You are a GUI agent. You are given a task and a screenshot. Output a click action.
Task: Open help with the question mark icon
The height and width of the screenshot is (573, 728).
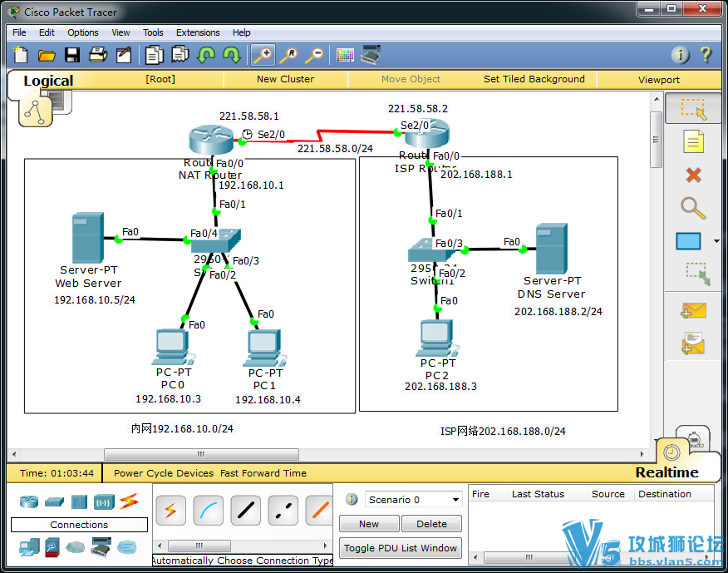tap(706, 55)
